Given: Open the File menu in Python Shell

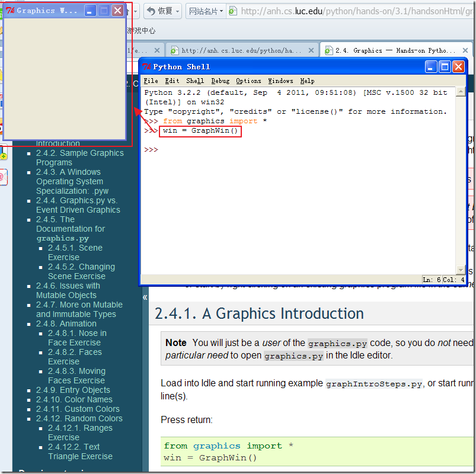Looking at the screenshot, I should click(x=151, y=81).
